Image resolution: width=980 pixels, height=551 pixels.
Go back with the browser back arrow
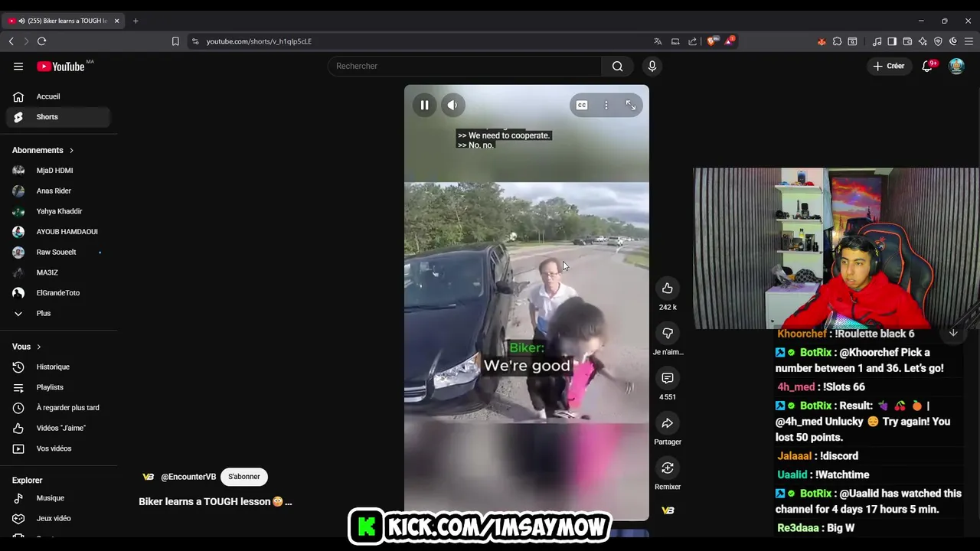(x=11, y=41)
